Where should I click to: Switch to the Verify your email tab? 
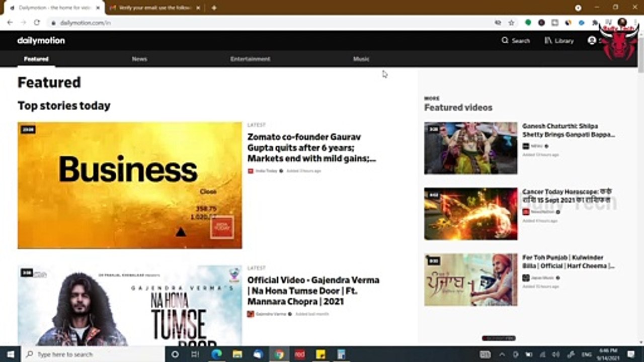coord(154,8)
